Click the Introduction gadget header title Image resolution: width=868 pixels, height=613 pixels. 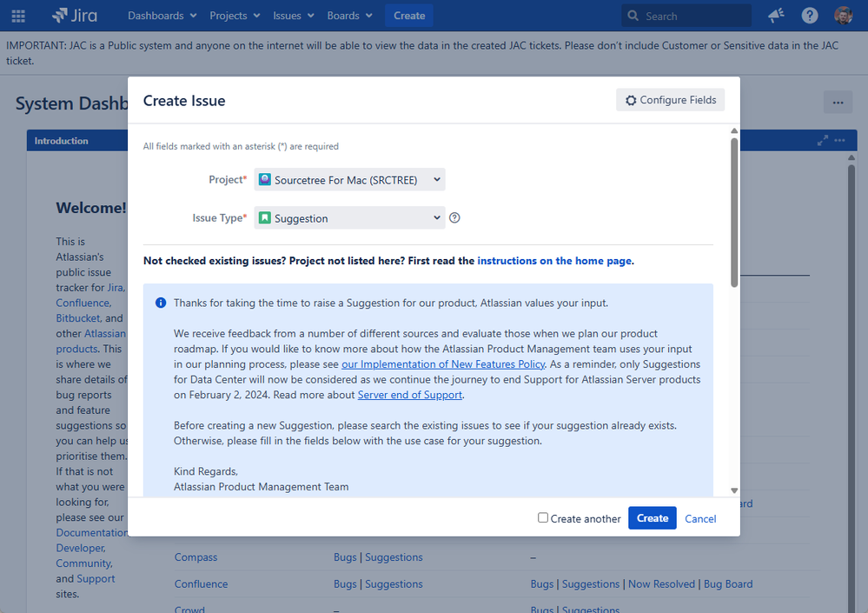61,141
